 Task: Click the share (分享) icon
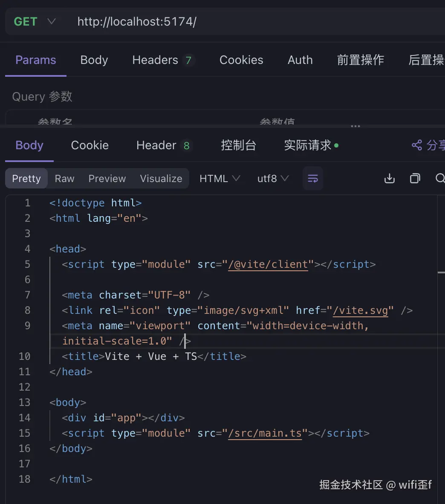click(417, 145)
